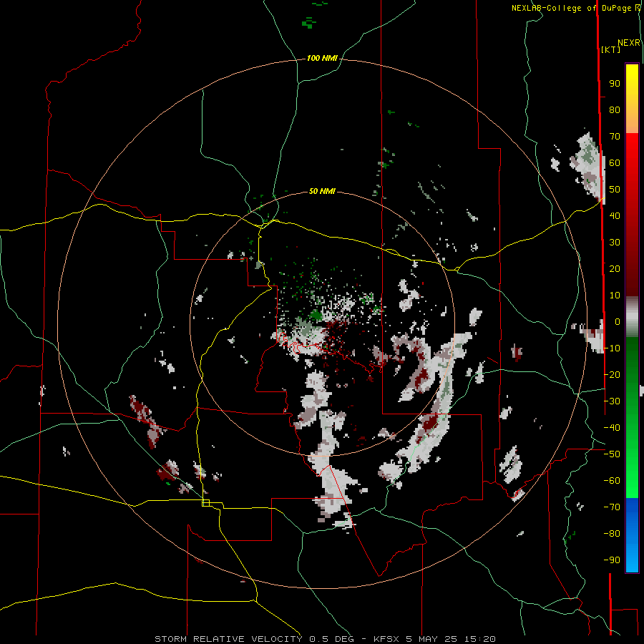Screen dimensions: 644x644
Task: Select the 0 knot scale label
Action: point(618,321)
